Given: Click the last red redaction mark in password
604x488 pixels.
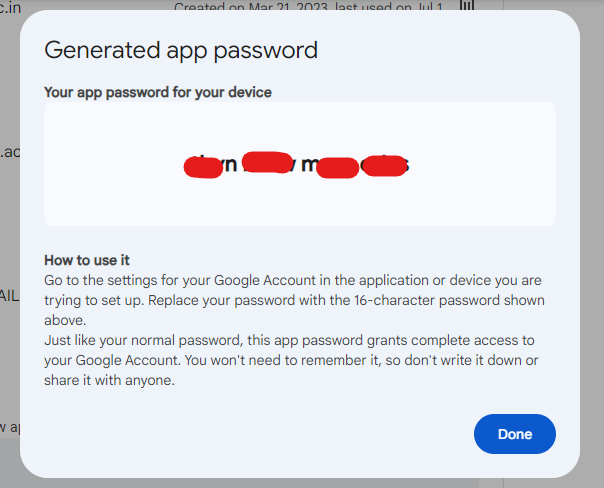Looking at the screenshot, I should pyautogui.click(x=381, y=165).
